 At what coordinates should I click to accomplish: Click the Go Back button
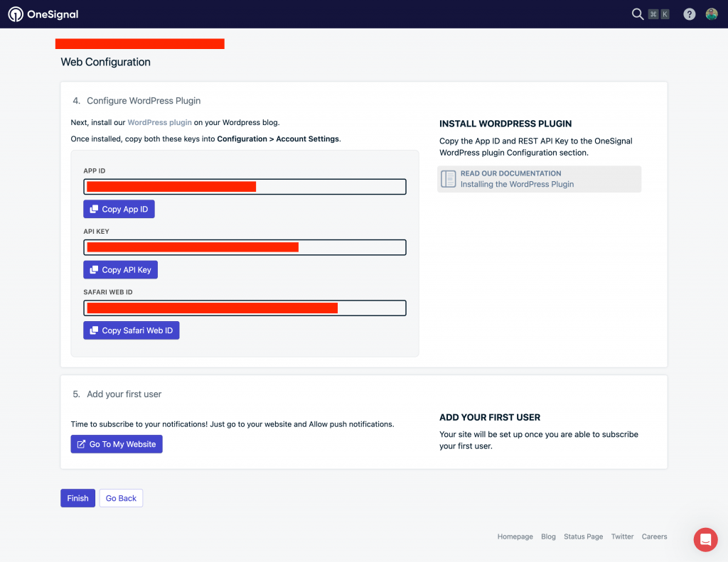[121, 497]
